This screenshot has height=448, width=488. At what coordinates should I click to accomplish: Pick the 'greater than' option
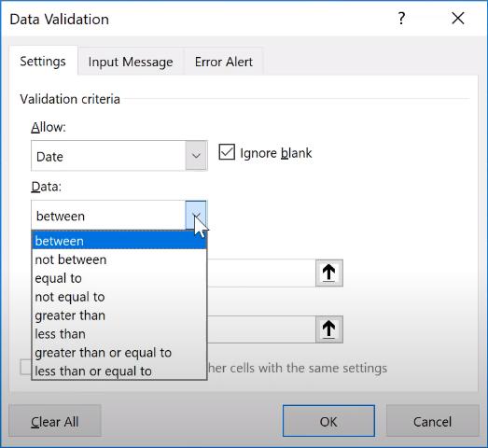tap(119, 315)
